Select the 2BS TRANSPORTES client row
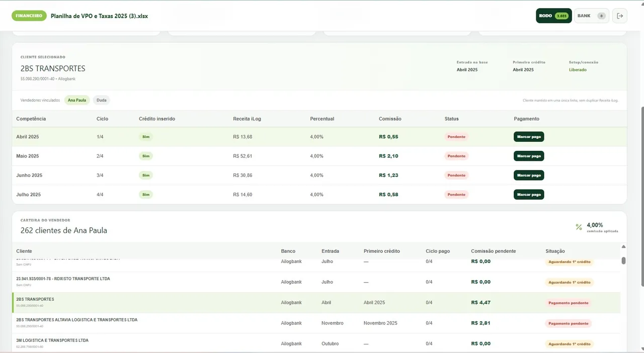This screenshot has width=644, height=353. tap(316, 303)
